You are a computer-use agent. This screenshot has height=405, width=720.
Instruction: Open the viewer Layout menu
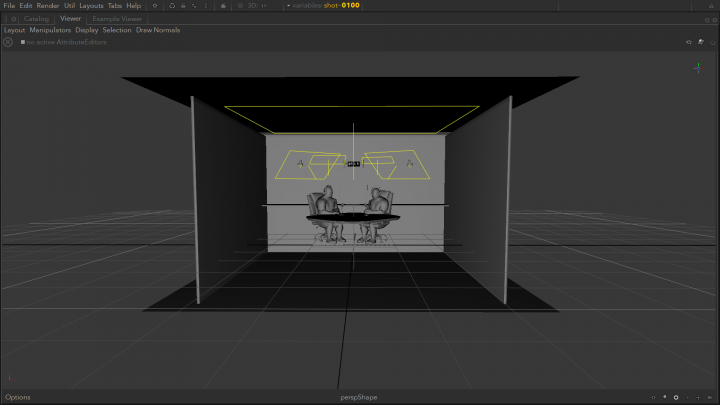coord(14,30)
